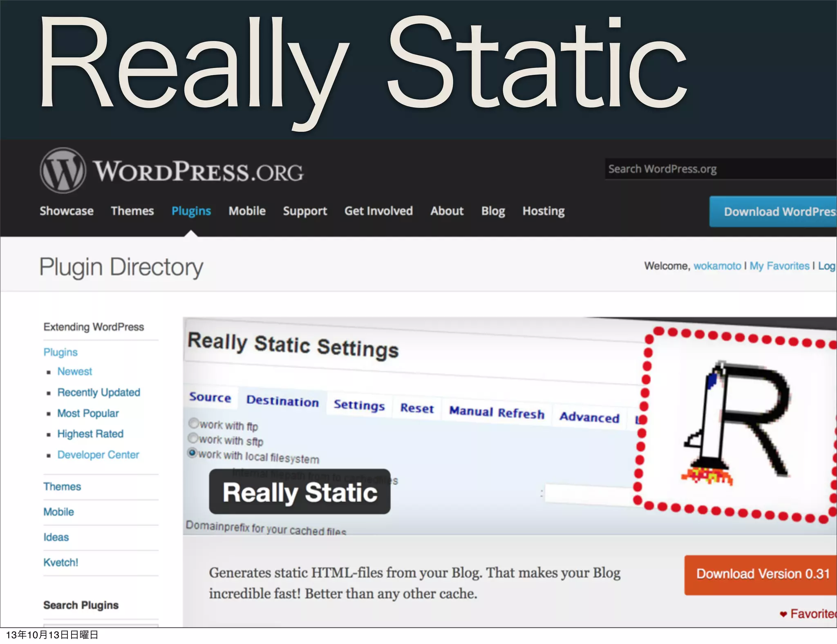The height and width of the screenshot is (644, 837).
Task: Select the work with sftp radio button
Action: [193, 438]
